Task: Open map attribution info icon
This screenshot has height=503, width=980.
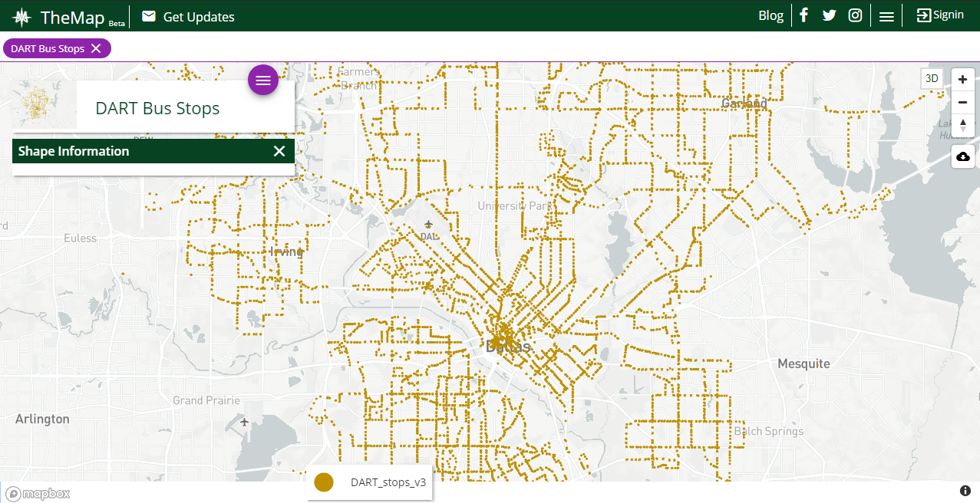Action: coord(965,491)
